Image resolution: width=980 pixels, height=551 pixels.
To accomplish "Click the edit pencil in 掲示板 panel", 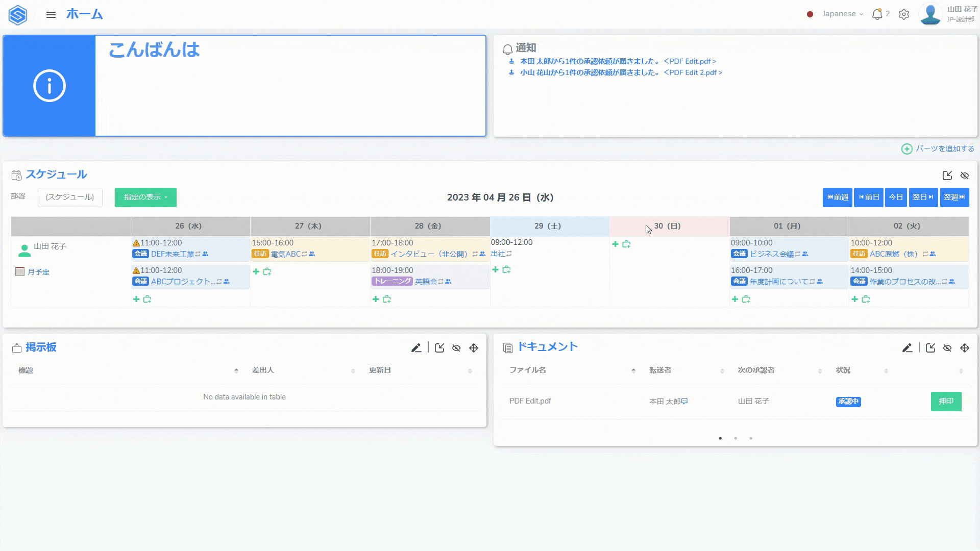I will click(416, 348).
